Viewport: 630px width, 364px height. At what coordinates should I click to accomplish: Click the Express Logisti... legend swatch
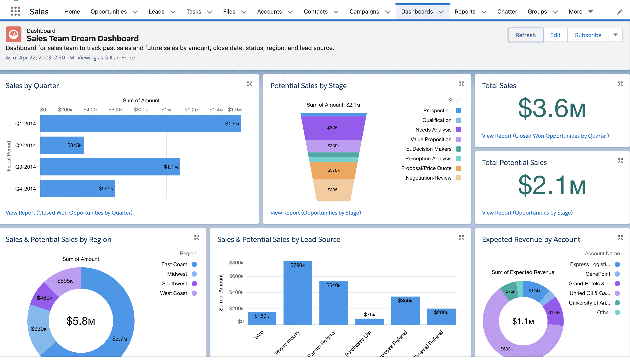tap(617, 264)
